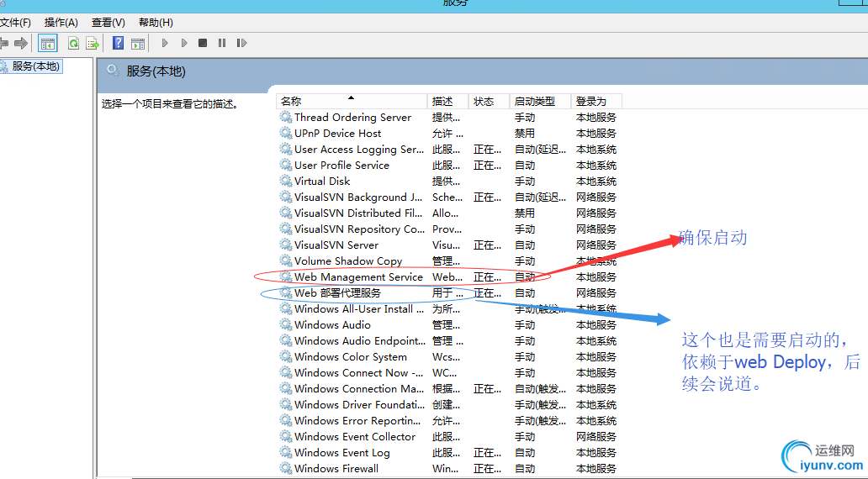Click 网络服务 logon of Windows Event Collector
The height and width of the screenshot is (479, 868).
click(596, 437)
